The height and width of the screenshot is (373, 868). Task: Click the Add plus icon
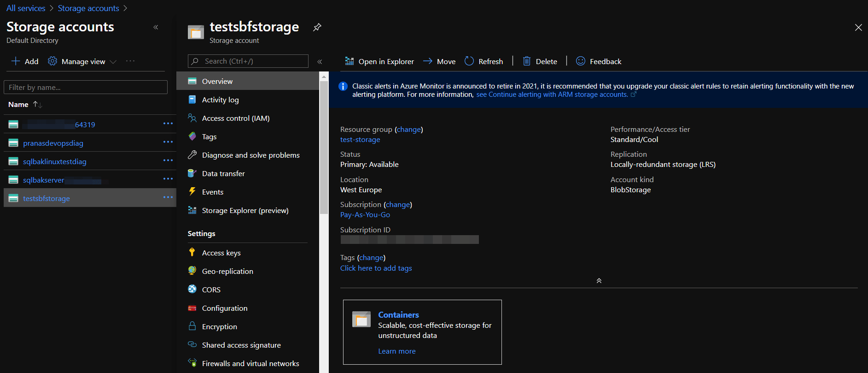click(16, 61)
